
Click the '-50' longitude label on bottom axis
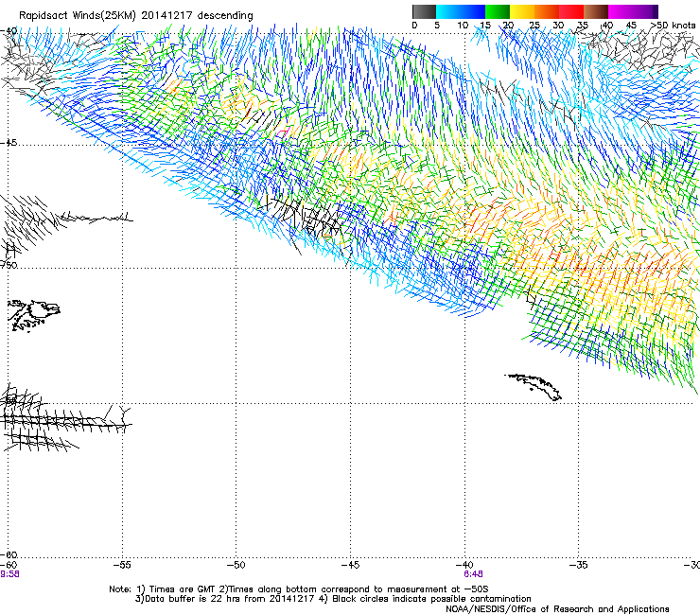pos(236,565)
